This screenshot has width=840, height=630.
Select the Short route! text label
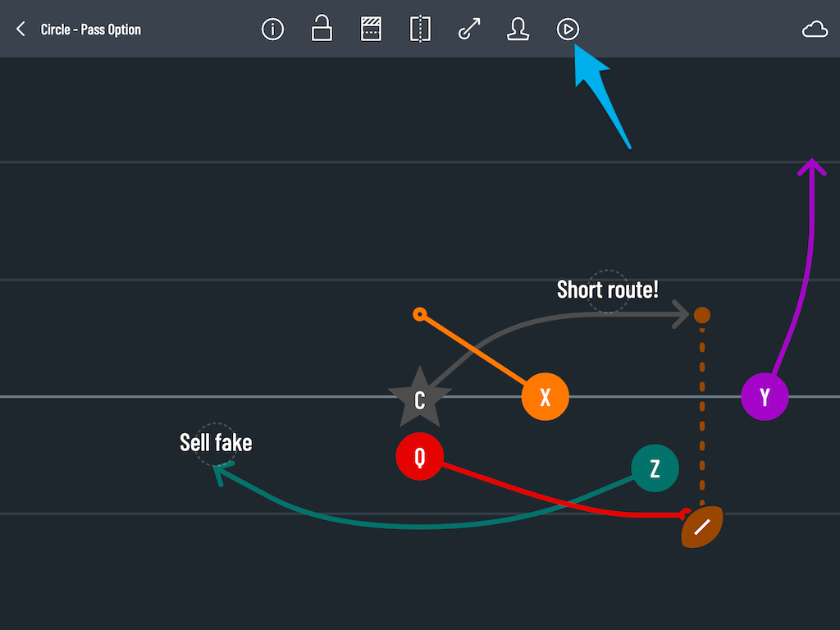pos(608,290)
